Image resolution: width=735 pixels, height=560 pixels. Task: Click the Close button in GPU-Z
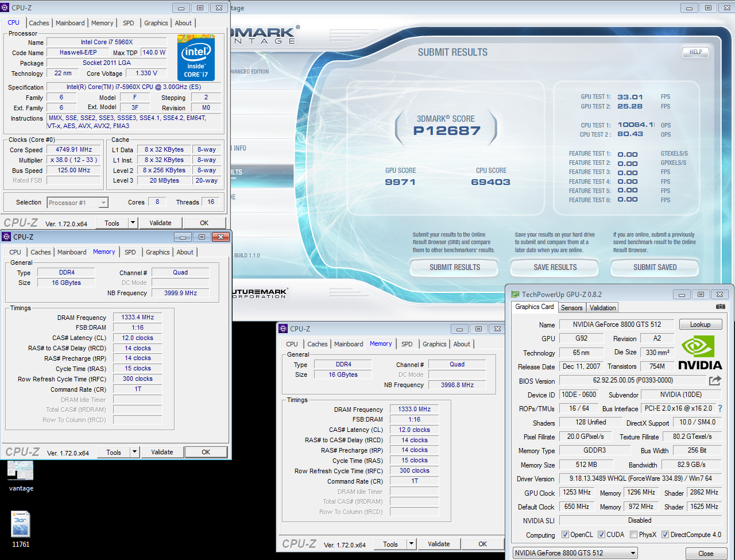[706, 554]
